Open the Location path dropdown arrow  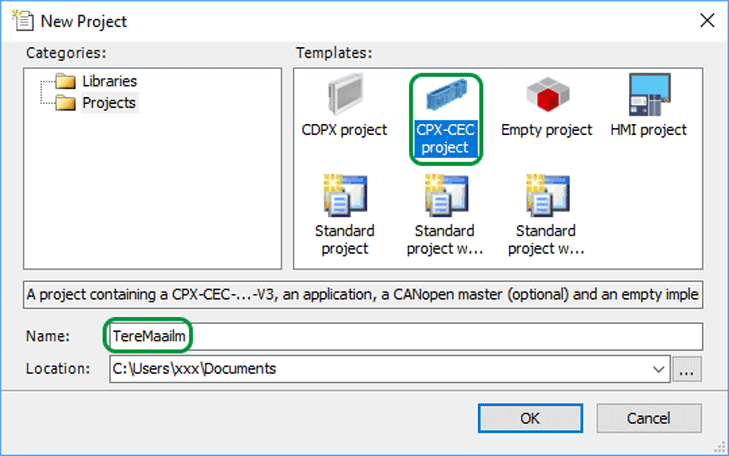658,370
